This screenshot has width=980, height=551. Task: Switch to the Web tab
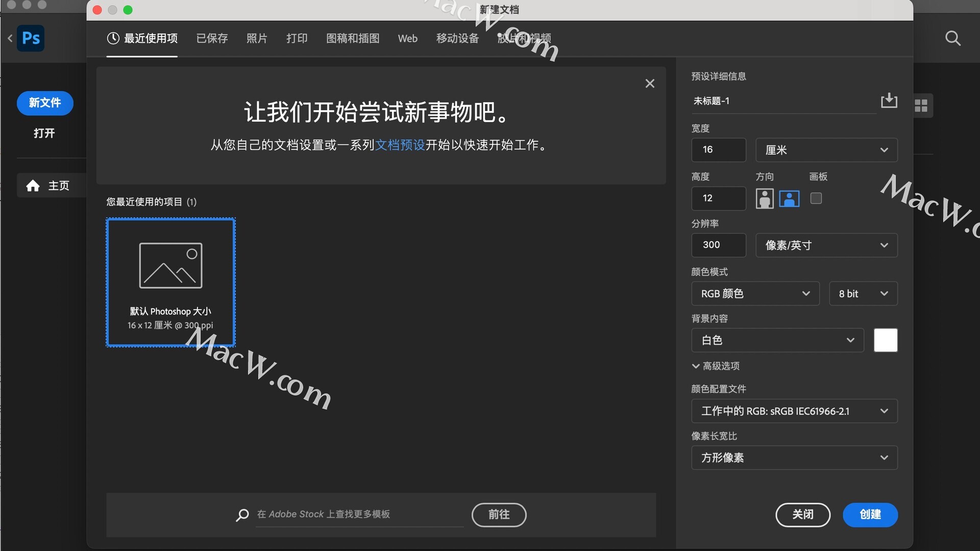(407, 38)
